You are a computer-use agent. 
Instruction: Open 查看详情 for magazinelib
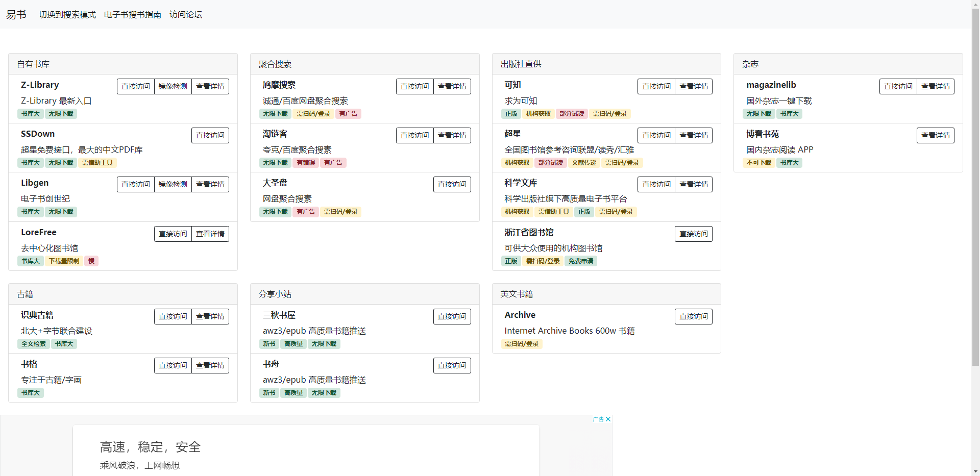(936, 86)
